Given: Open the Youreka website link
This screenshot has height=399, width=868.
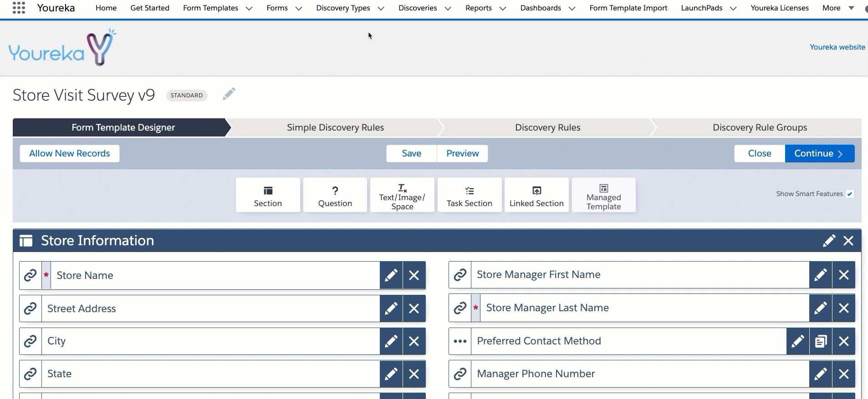Looking at the screenshot, I should [837, 47].
